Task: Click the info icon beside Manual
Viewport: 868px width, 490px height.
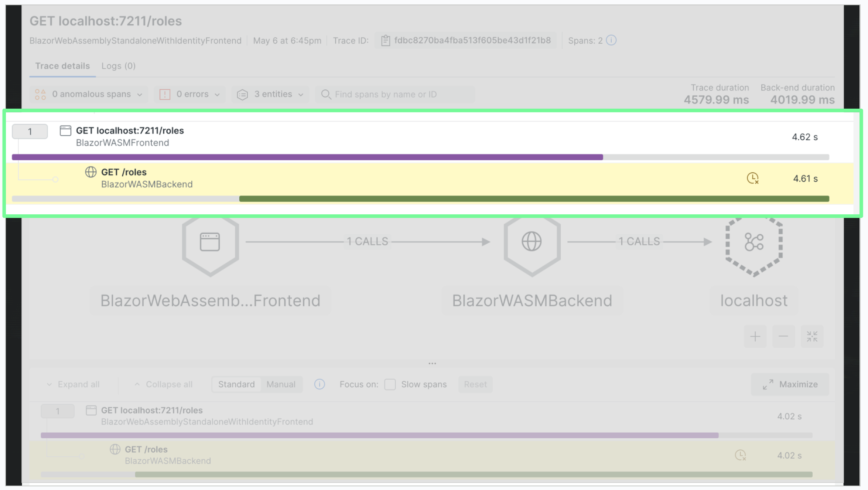Action: click(x=319, y=384)
